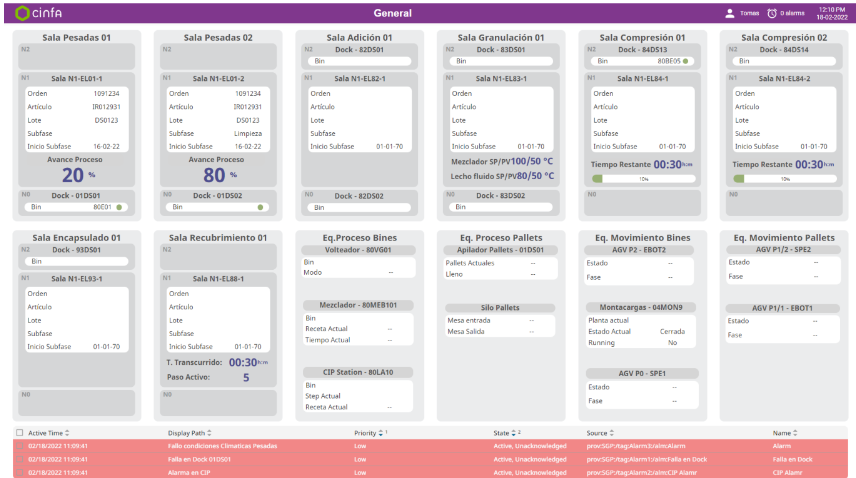Image resolution: width=856 pixels, height=478 pixels.
Task: Click green status dot in Dock 84DS13 bin
Action: [x=686, y=61]
